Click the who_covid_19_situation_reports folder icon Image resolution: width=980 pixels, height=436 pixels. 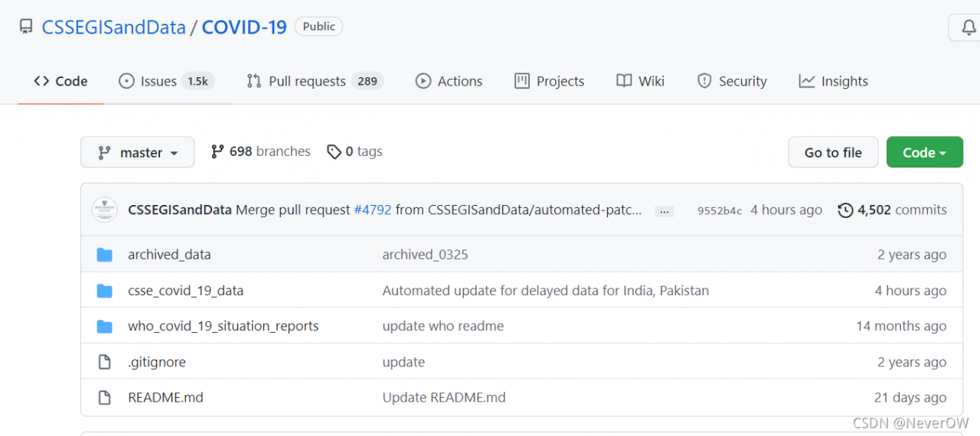coord(105,327)
